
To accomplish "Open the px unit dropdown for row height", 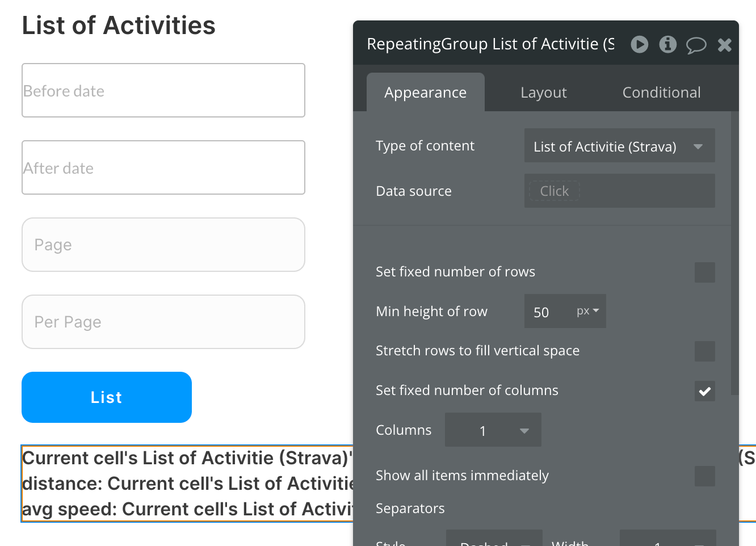I will (x=588, y=311).
